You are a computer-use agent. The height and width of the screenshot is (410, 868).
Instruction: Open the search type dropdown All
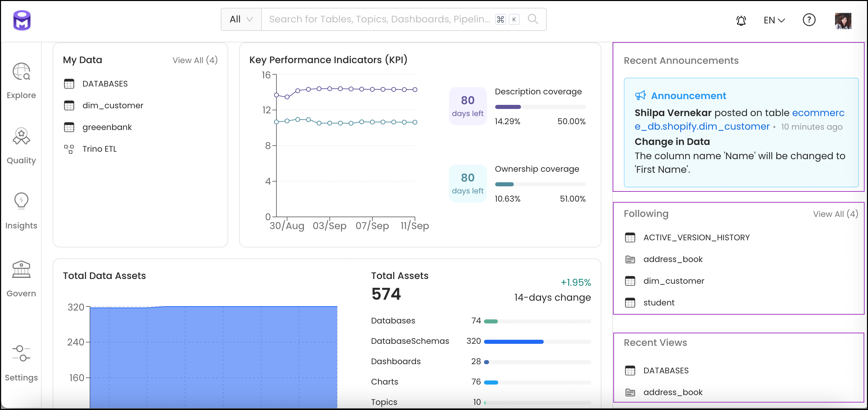[x=240, y=19]
